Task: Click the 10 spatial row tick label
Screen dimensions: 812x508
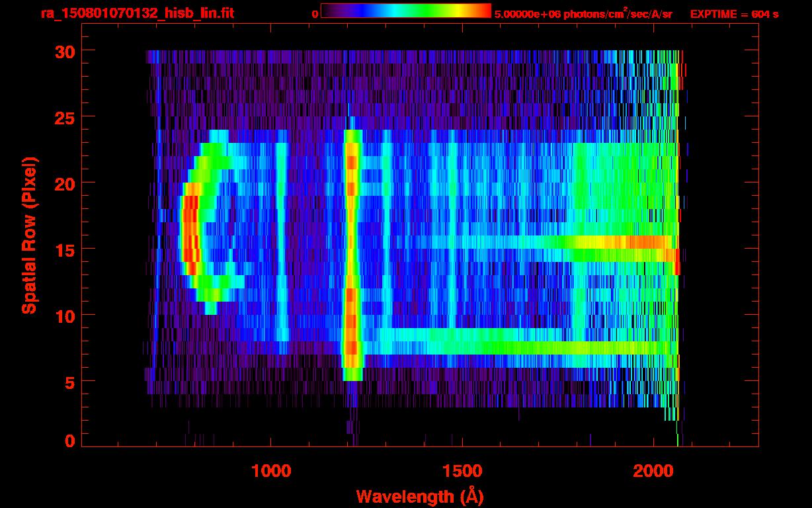Action: pos(65,316)
